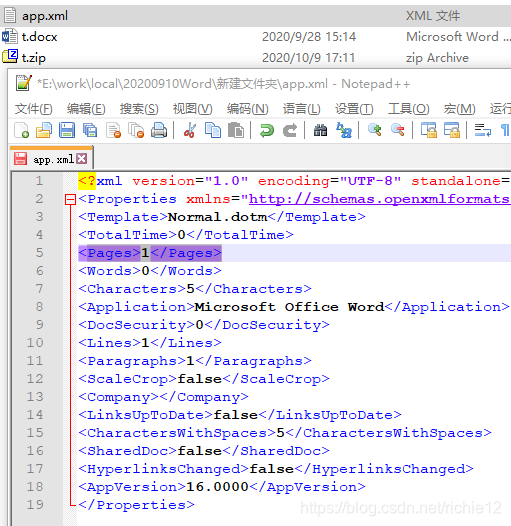Viewport: 511px width, 526px height.
Task: Open the 语言(L) menu
Action: 301,109
